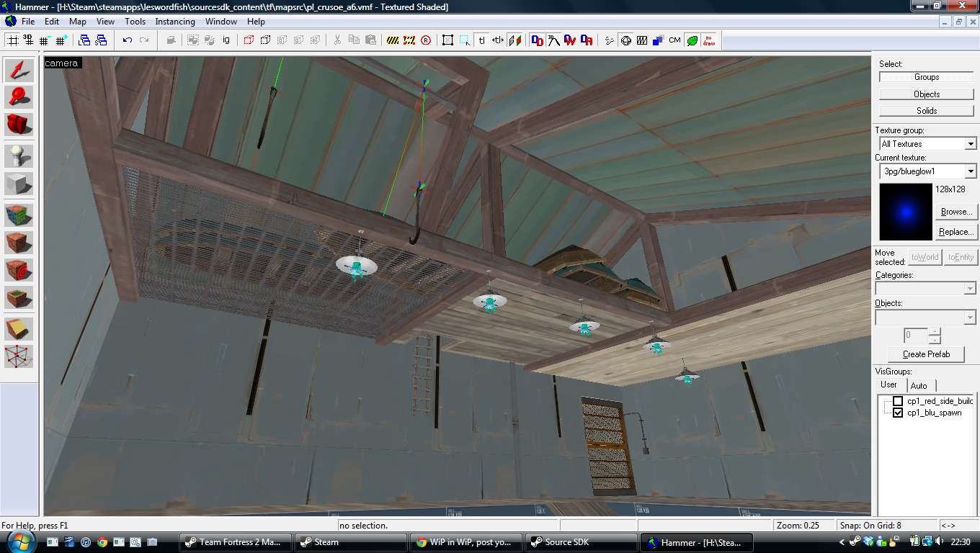Open the Tools menu
980x553 pixels.
135,22
